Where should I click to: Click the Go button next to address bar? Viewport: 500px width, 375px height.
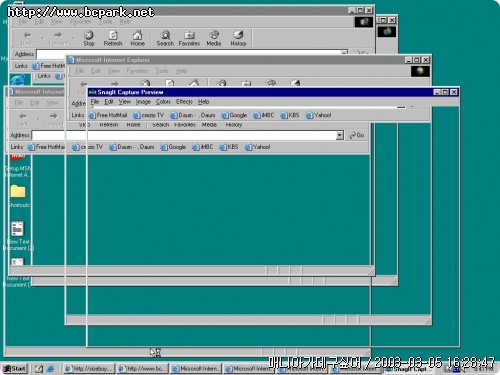[x=357, y=135]
